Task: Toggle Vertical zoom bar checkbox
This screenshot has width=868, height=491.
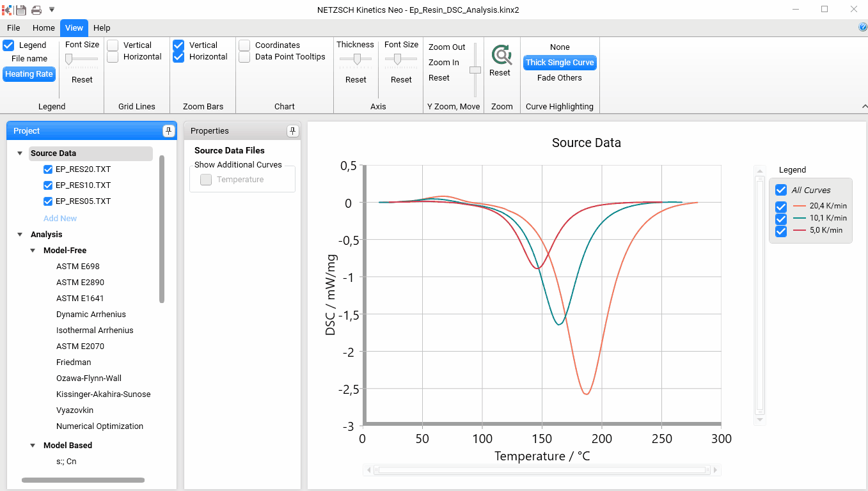Action: 178,45
